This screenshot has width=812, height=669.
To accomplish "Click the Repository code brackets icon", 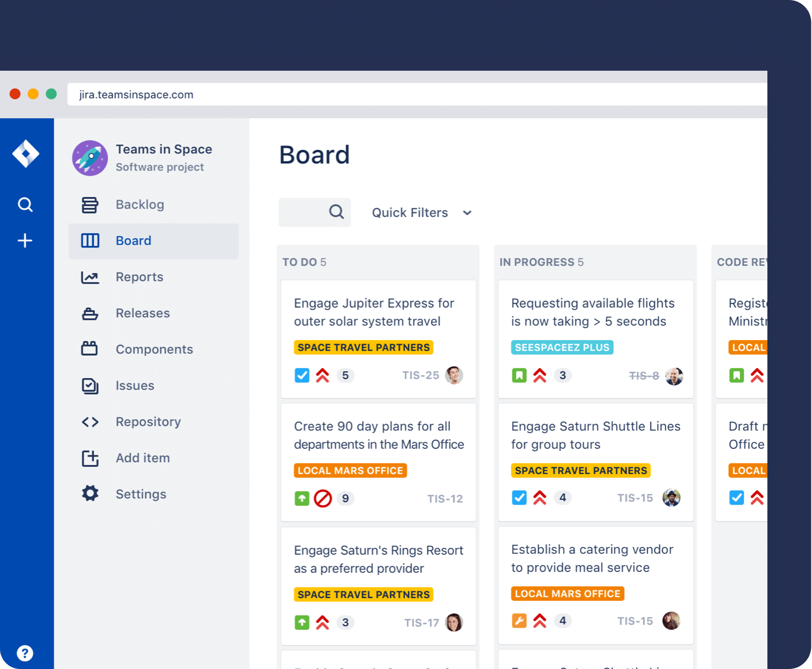I will [90, 422].
